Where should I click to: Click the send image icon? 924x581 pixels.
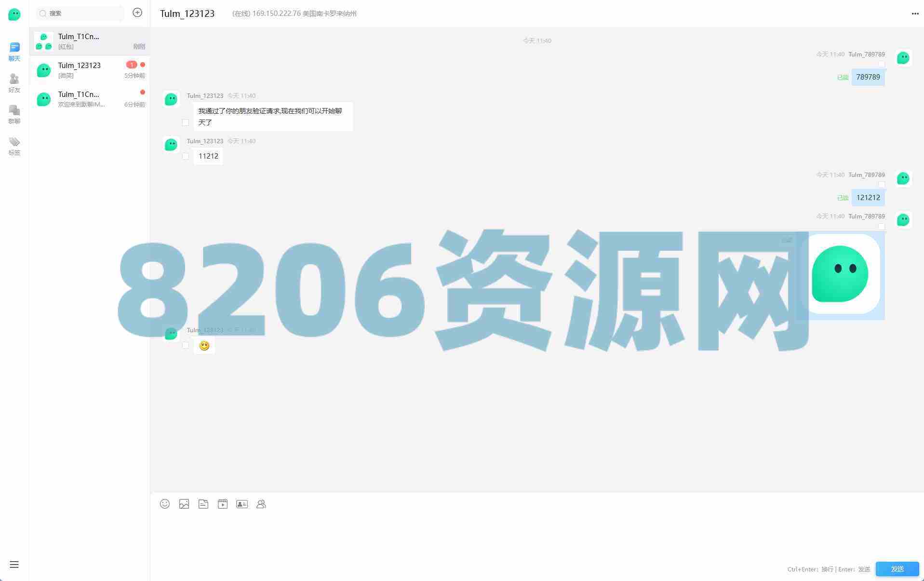pos(184,504)
